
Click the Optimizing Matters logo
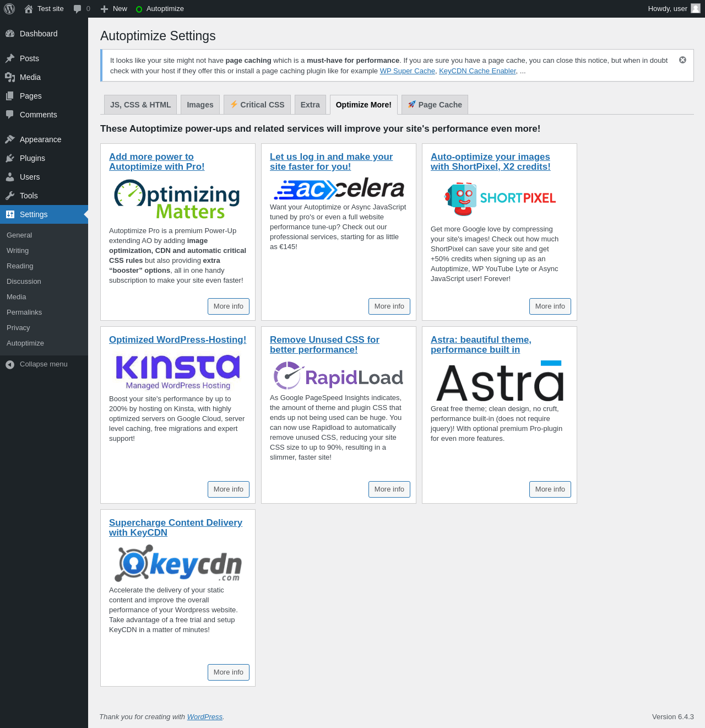177,199
